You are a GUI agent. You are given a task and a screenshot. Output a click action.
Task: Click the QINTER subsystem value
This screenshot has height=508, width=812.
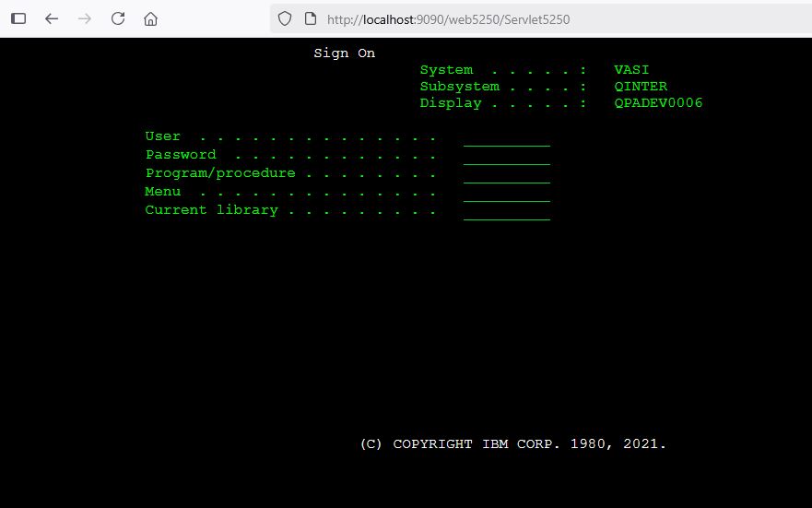[x=641, y=87]
